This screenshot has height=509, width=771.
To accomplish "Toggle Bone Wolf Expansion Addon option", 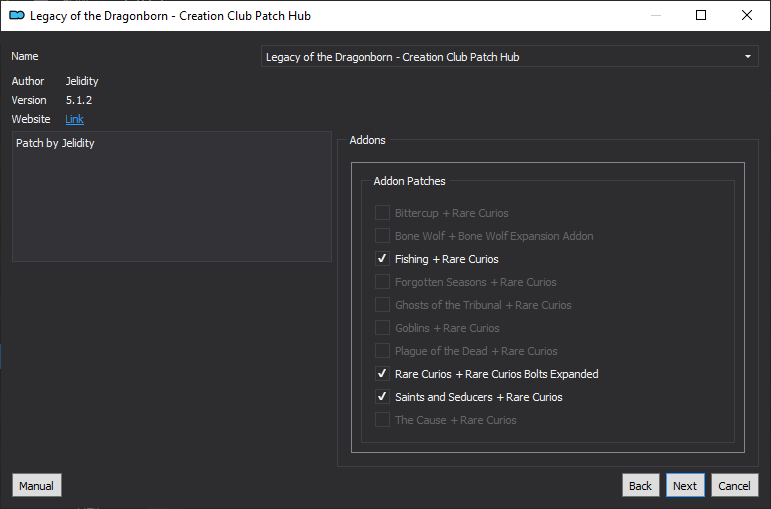I will pyautogui.click(x=382, y=236).
